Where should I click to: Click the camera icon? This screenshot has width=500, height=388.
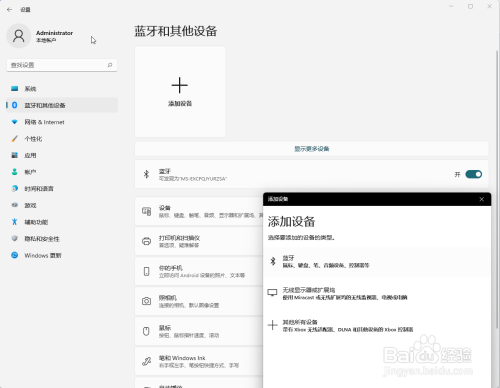pyautogui.click(x=146, y=301)
